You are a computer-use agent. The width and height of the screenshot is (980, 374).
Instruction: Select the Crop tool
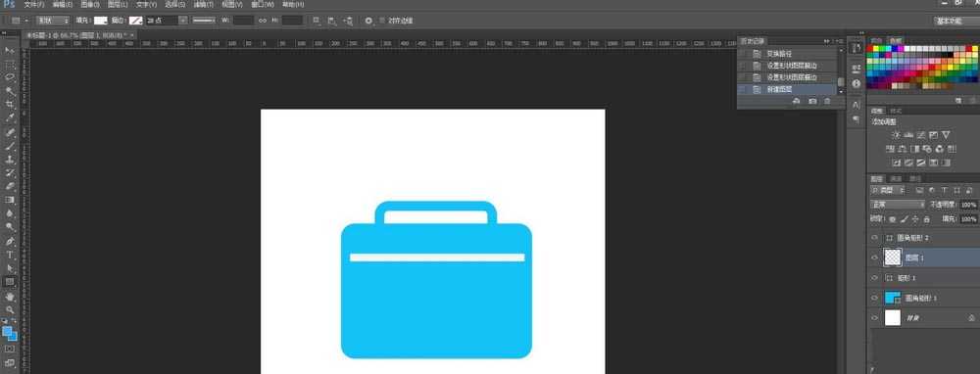click(10, 105)
